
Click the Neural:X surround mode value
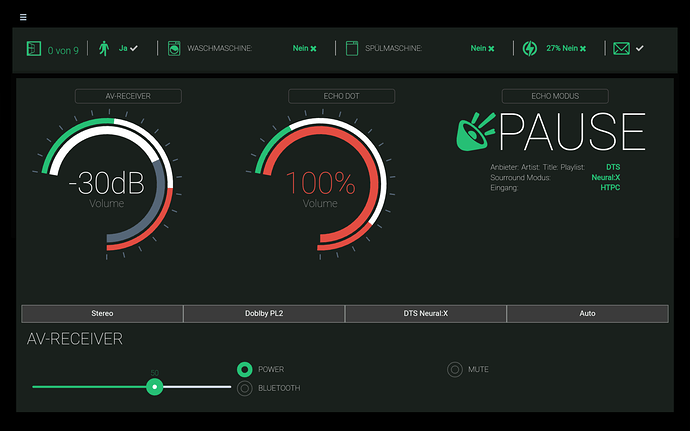tap(606, 177)
